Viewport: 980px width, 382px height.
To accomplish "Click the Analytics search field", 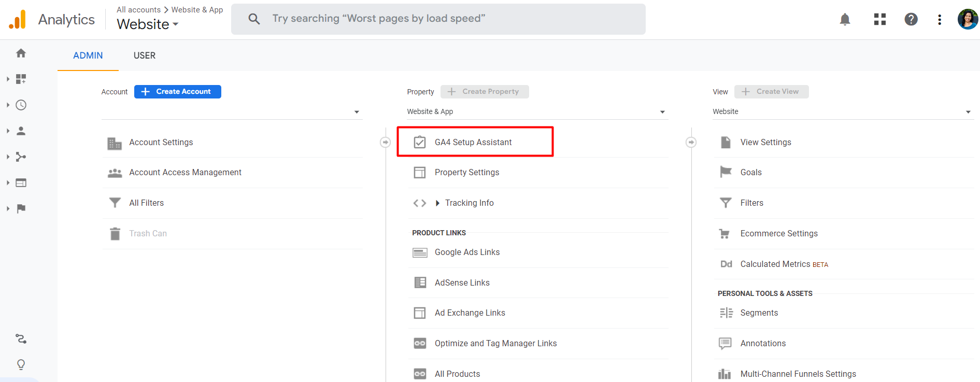I will coord(438,19).
